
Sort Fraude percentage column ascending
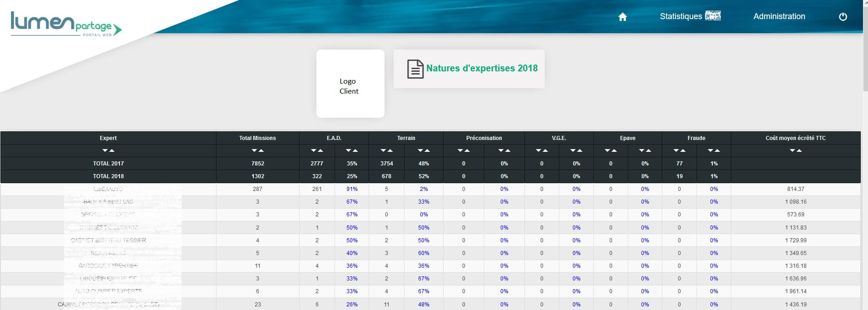pos(717,150)
